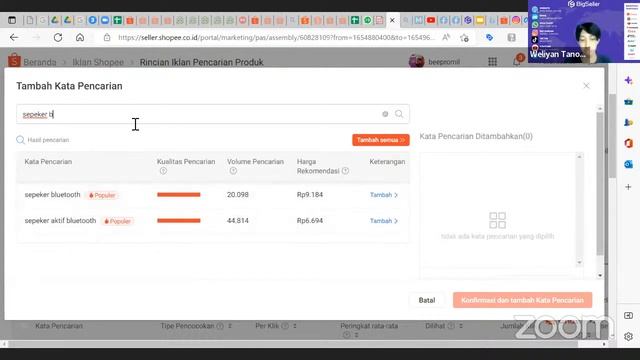Add keyword sepeker aktif bluetooth via Tambah
Viewport: 640px width, 360px height.
point(384,221)
